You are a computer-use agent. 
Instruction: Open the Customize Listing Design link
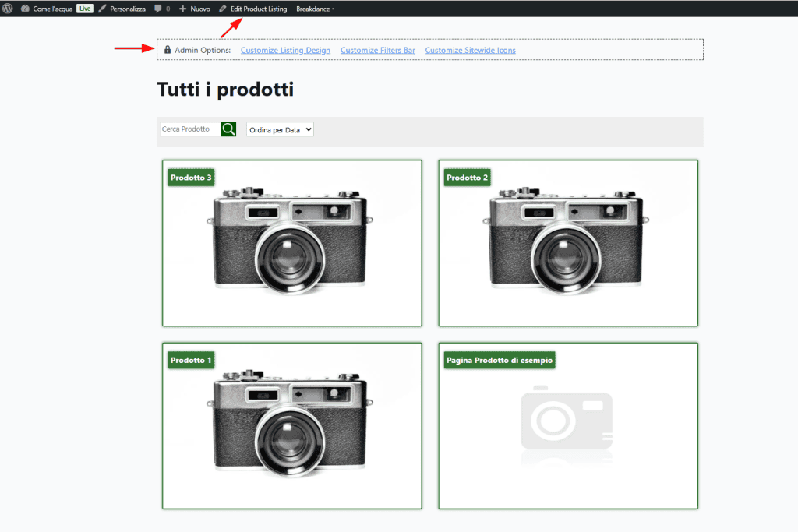point(285,49)
